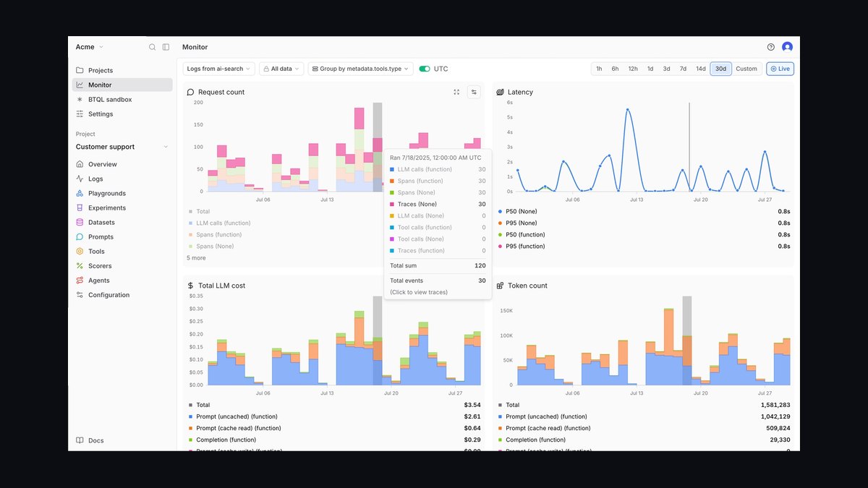This screenshot has height=488, width=868.
Task: Click the Datasets database icon
Action: [x=80, y=222]
